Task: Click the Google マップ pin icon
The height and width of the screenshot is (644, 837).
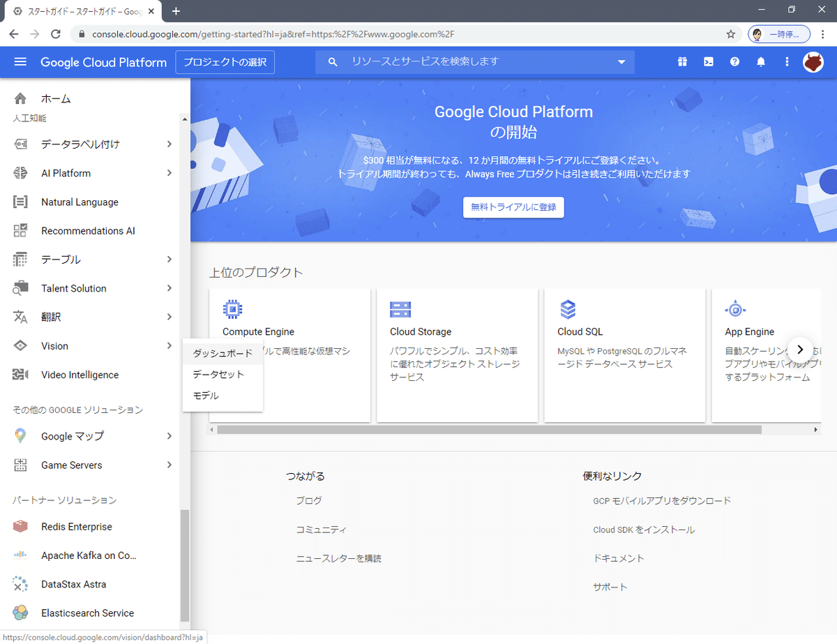Action: (x=20, y=436)
